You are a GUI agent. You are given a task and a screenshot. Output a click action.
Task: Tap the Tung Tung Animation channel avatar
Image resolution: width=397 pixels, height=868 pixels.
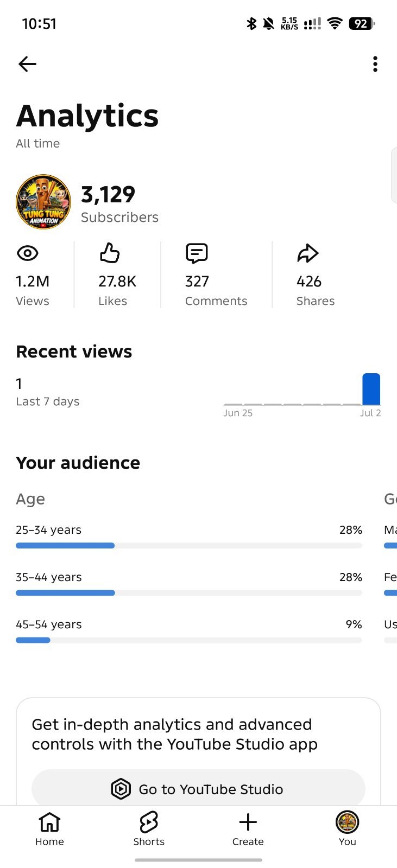click(43, 202)
